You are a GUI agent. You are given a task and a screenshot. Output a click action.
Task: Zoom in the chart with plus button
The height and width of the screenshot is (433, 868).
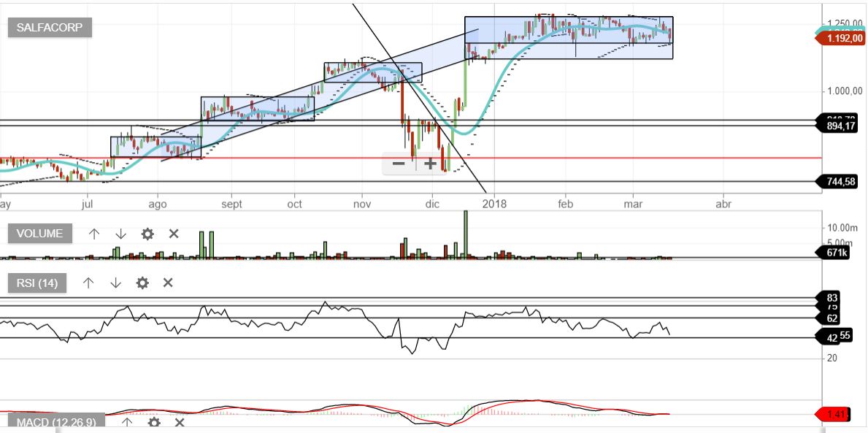[x=430, y=164]
